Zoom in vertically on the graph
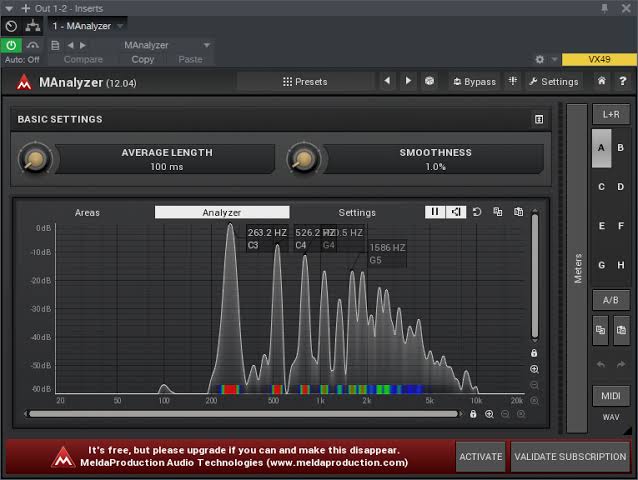 (534, 369)
